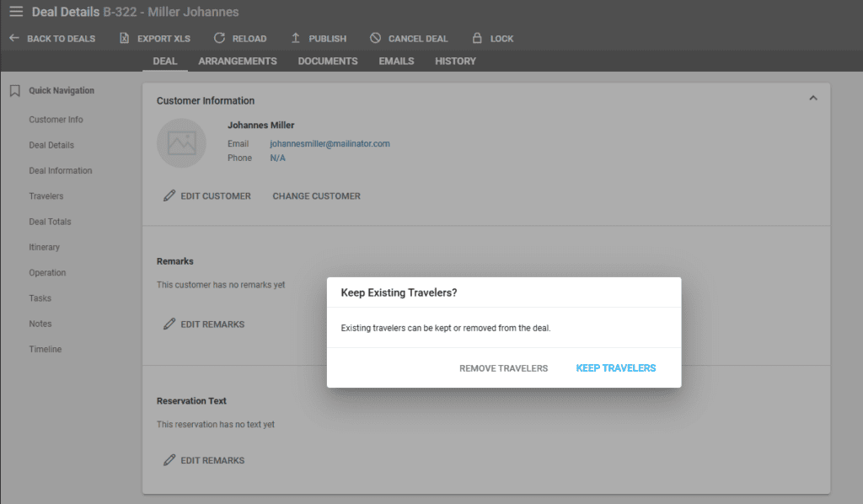Click the Cancel Deal prohibited icon
Image resolution: width=863 pixels, height=504 pixels.
(x=375, y=39)
